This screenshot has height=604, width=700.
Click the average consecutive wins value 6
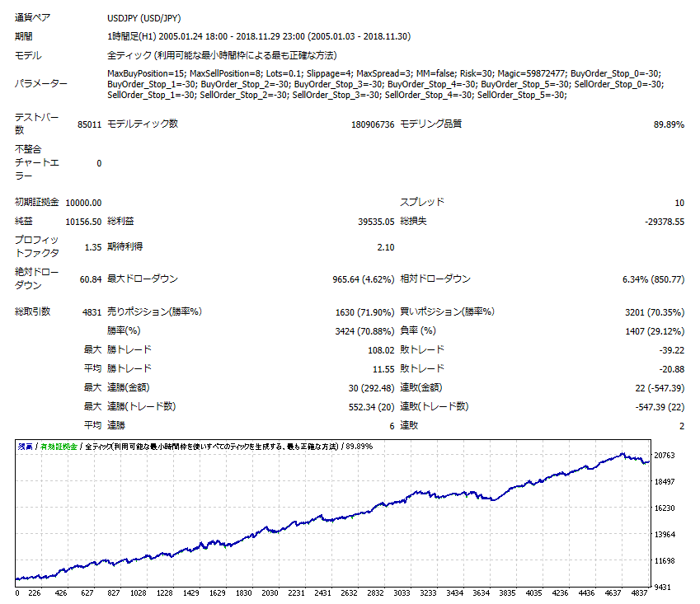click(392, 426)
